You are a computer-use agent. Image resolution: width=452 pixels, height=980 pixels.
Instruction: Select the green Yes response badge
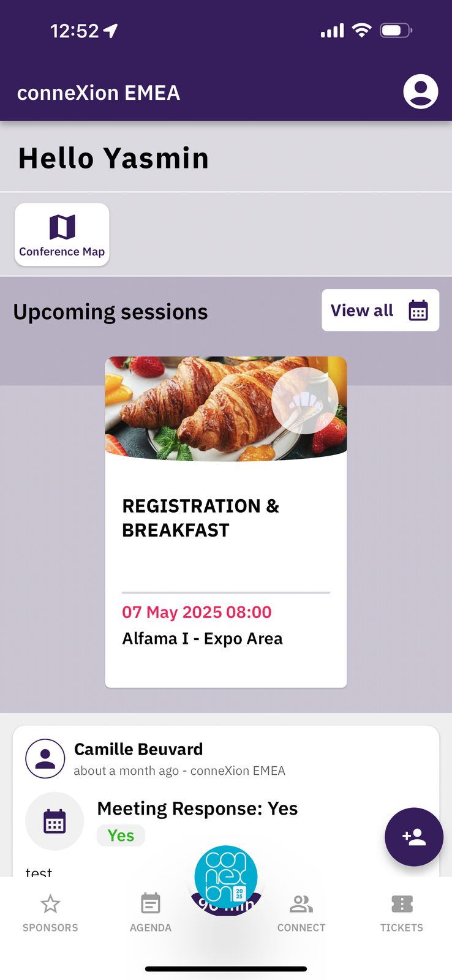[x=121, y=835]
